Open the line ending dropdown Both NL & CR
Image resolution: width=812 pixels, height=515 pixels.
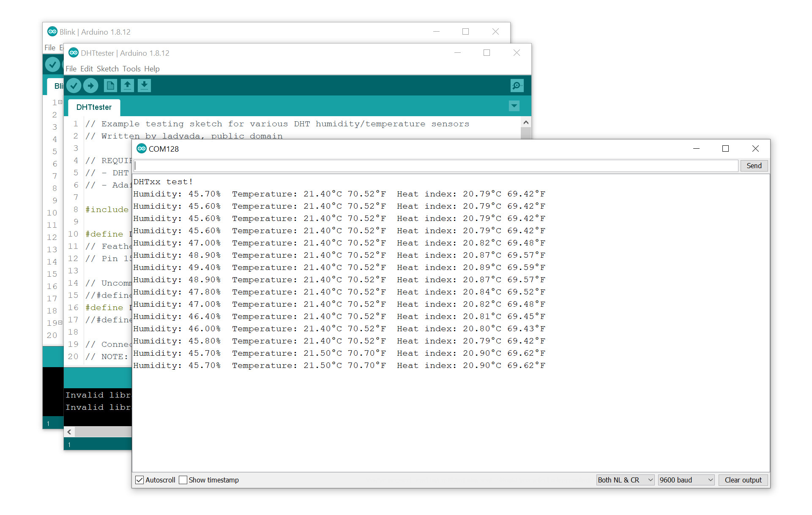(x=625, y=480)
